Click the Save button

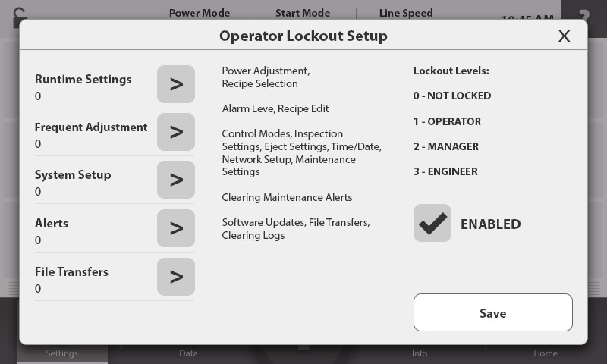(492, 312)
